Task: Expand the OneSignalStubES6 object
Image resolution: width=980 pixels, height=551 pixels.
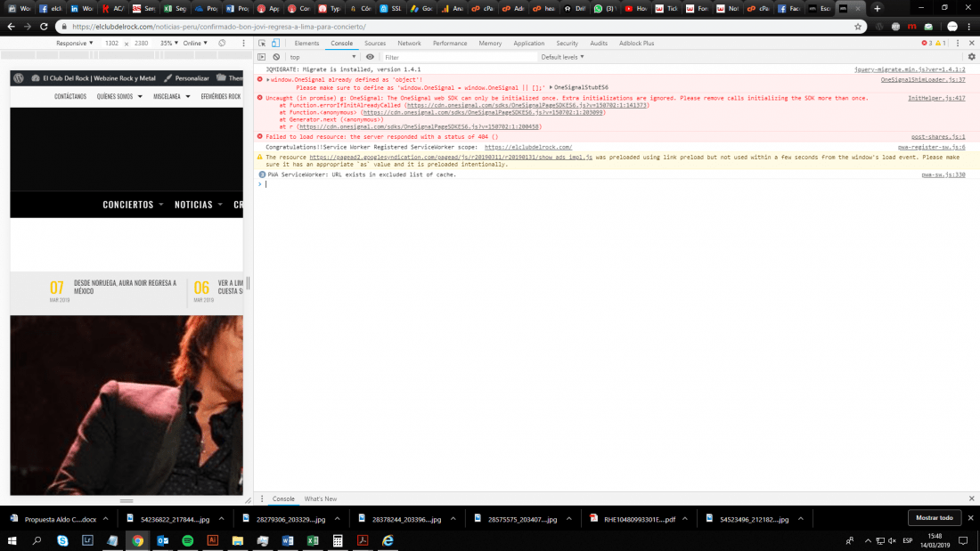Action: [x=551, y=87]
